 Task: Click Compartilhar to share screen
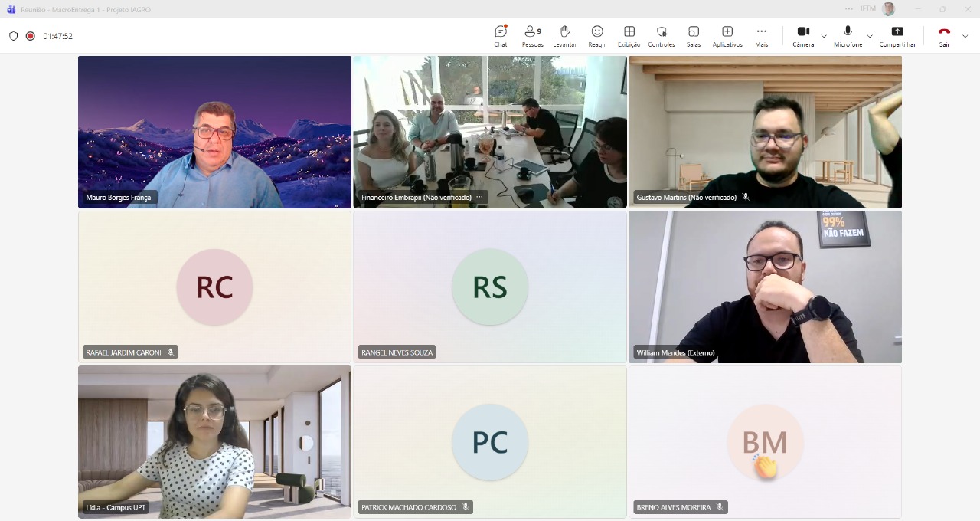pos(897,36)
